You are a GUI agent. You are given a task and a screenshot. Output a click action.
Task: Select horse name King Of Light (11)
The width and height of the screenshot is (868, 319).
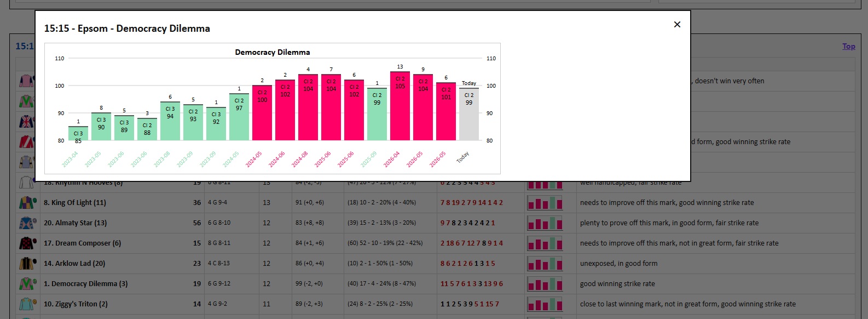75,203
